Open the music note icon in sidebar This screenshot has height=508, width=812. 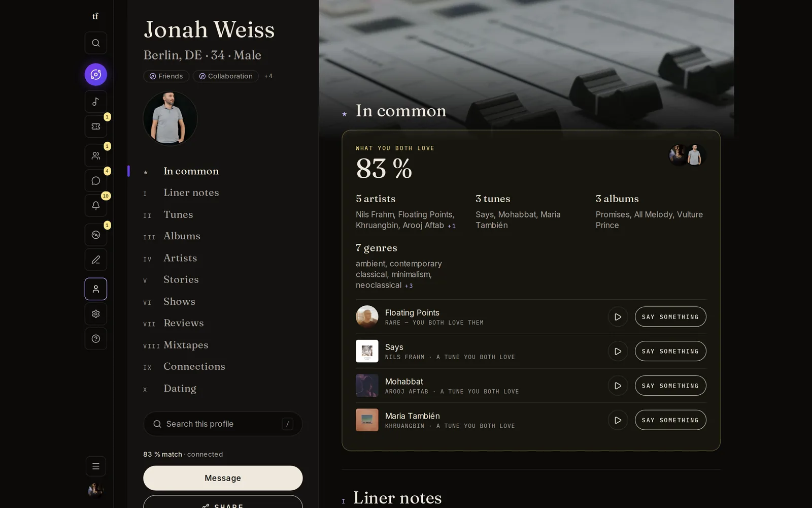96,102
